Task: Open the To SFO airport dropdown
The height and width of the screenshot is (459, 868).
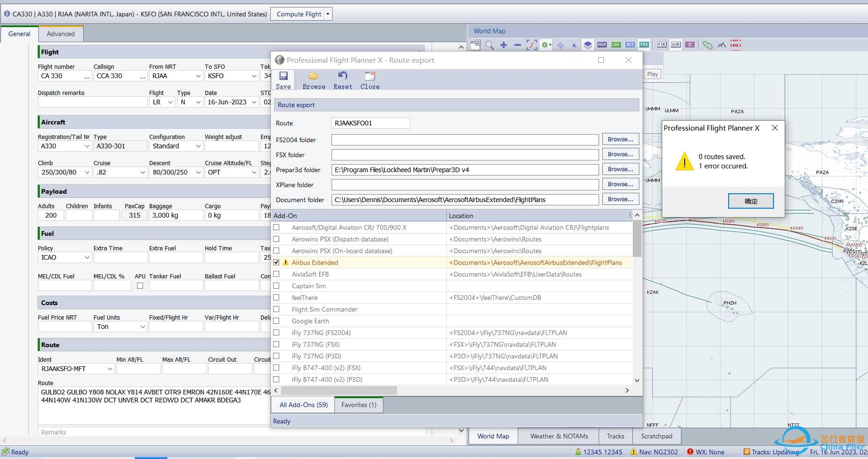Action: 254,76
